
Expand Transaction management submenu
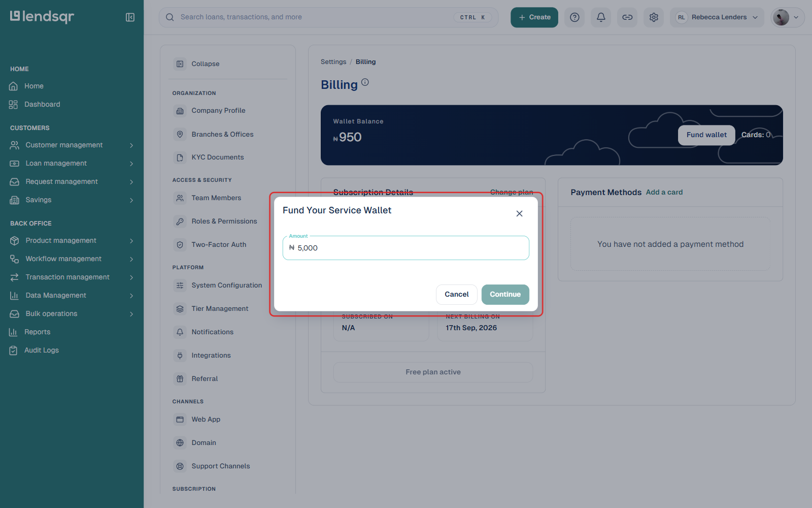click(x=131, y=277)
